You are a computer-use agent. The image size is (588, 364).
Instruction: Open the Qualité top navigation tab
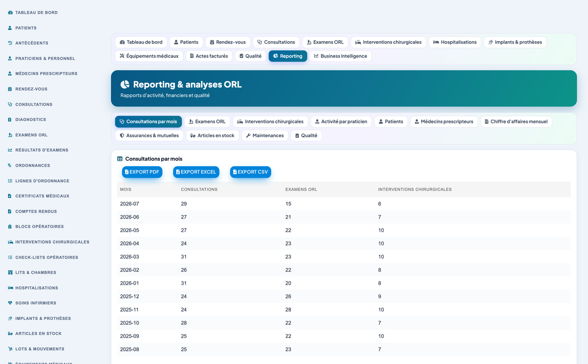click(250, 56)
